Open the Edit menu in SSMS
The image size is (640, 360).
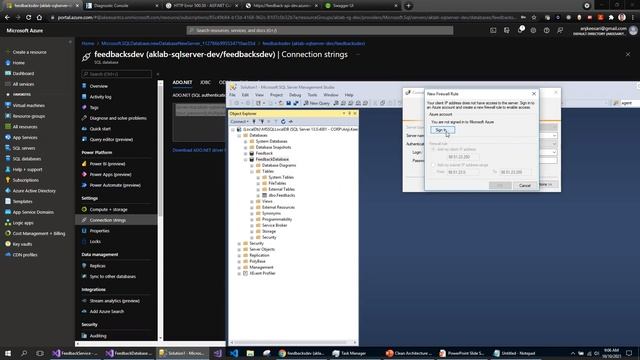pos(245,95)
